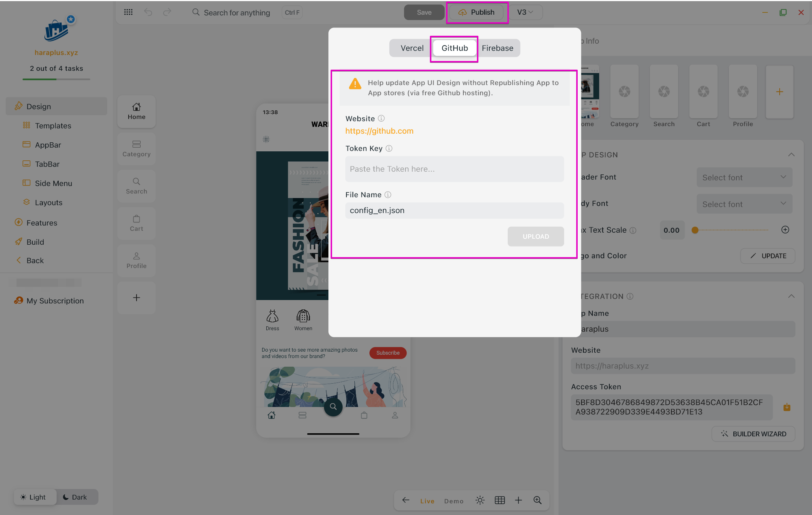Switch to the Firebase tab
The height and width of the screenshot is (515, 812).
coord(497,48)
